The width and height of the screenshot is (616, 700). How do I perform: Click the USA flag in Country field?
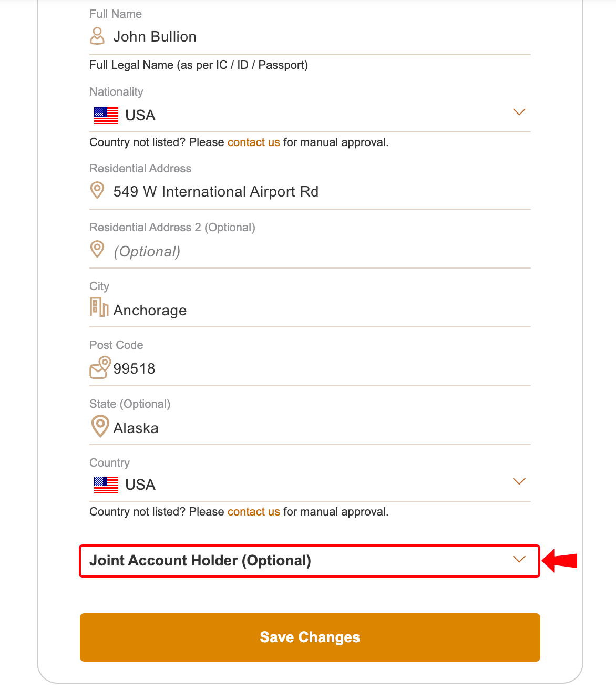(106, 485)
